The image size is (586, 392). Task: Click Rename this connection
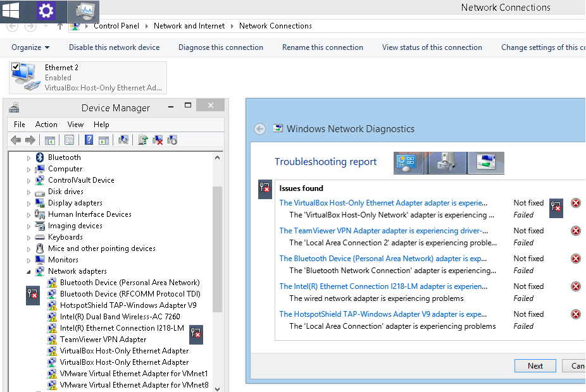click(x=323, y=47)
